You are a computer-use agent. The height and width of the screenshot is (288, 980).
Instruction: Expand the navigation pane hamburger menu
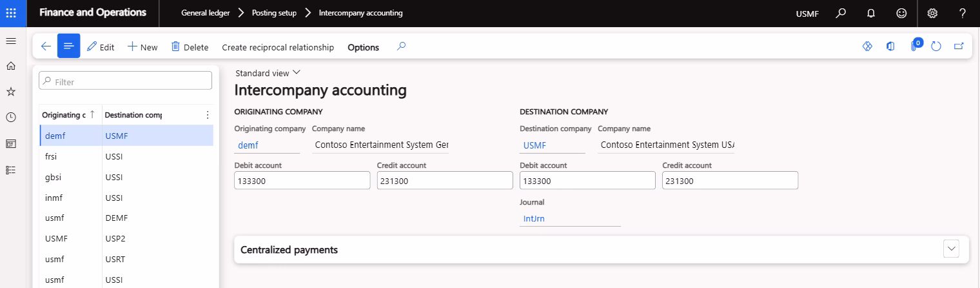(x=10, y=41)
